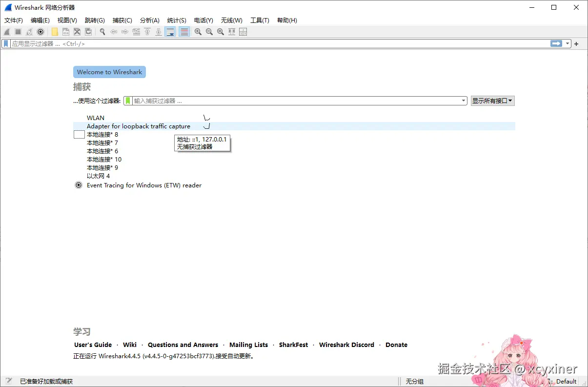Click the display filter bookmark icon

pyautogui.click(x=6, y=43)
